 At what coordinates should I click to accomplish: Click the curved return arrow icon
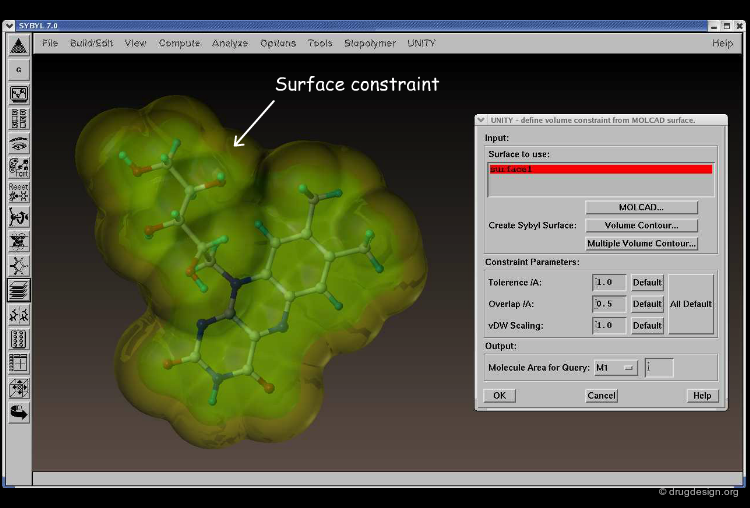(x=19, y=412)
